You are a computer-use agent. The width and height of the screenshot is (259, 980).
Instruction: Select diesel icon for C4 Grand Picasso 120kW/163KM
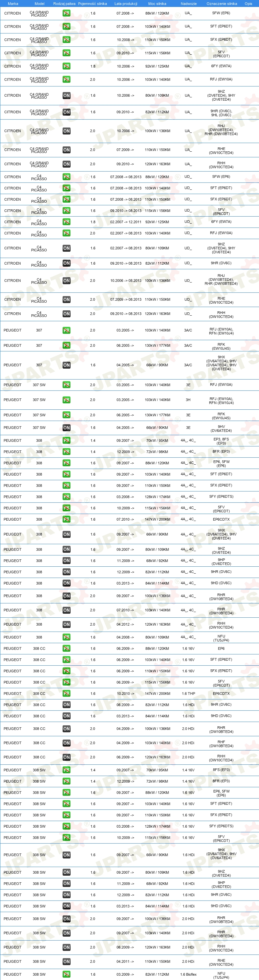(x=66, y=164)
